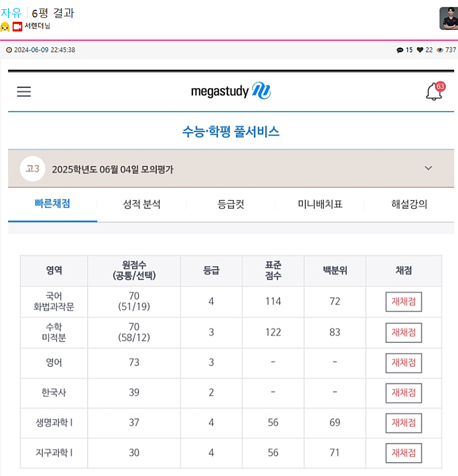Click the comment count icon
This screenshot has height=476, width=458.
(400, 50)
